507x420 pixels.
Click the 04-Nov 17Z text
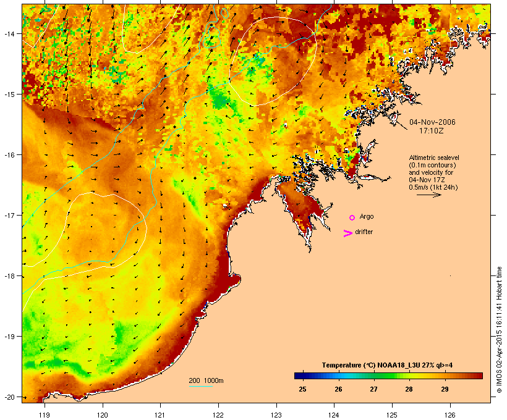coord(427,180)
